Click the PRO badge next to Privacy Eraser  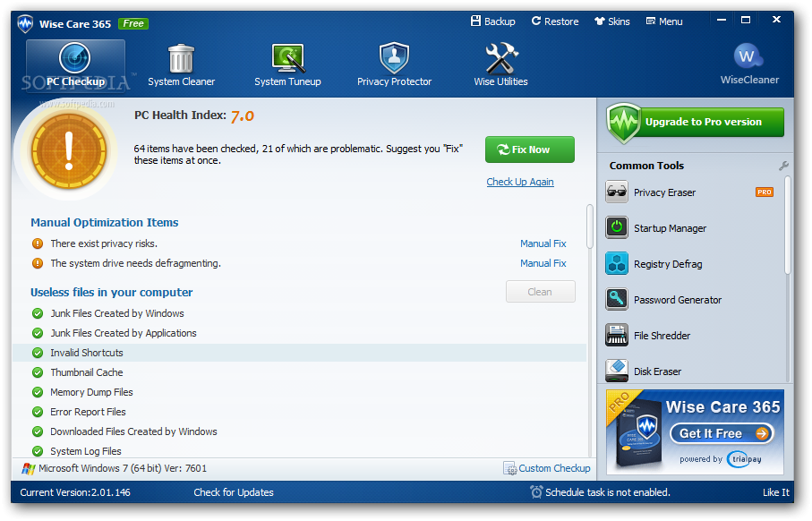pos(765,192)
